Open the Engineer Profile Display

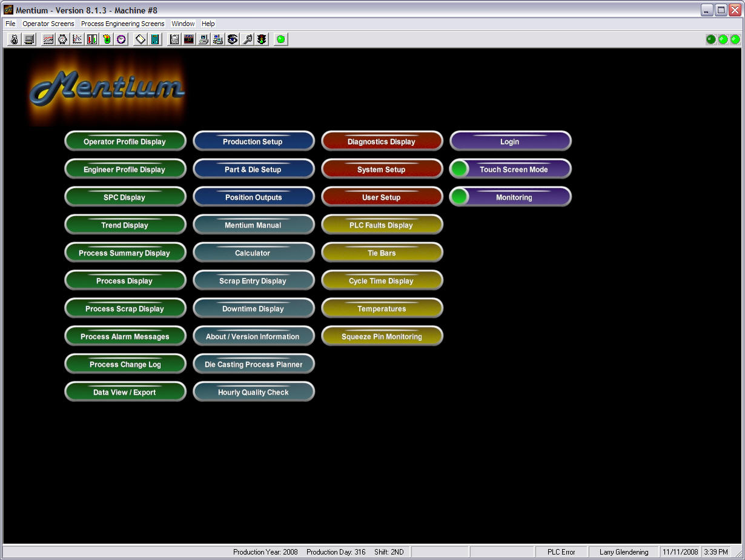pos(125,169)
